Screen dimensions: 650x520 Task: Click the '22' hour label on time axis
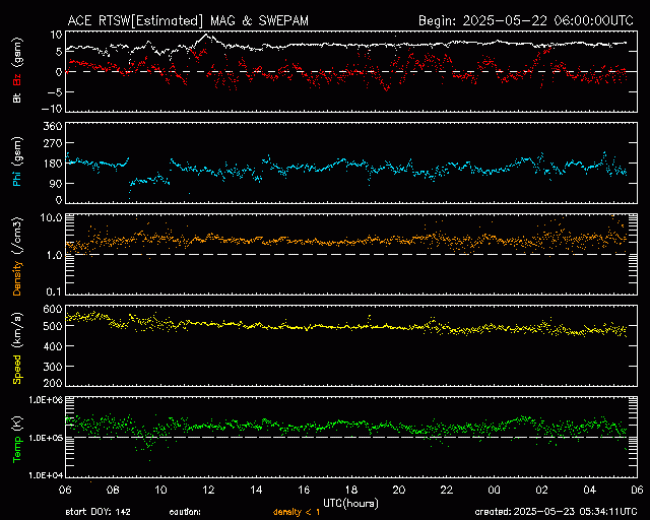click(x=446, y=490)
